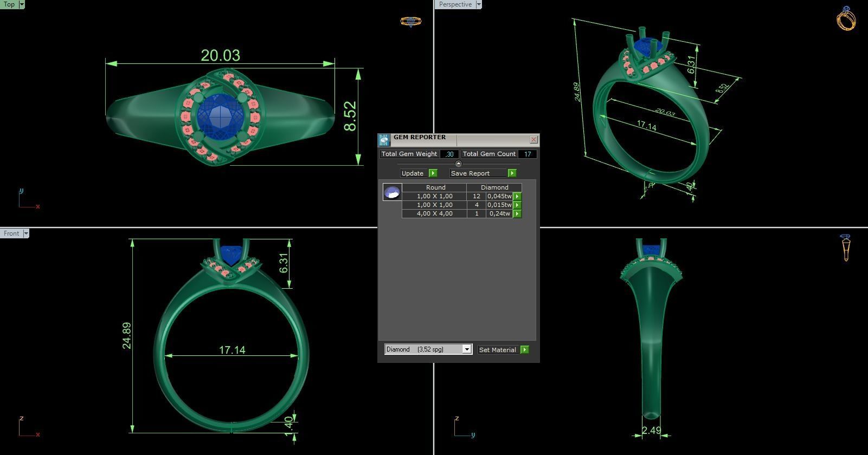Open the Diamond (3,52 spg) material dropdown
This screenshot has height=455, width=868.
tap(466, 349)
